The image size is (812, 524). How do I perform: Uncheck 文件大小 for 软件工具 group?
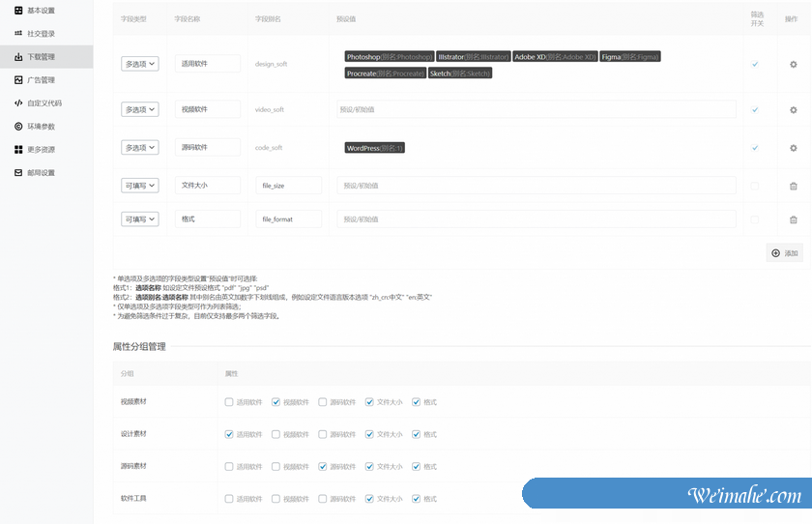pyautogui.click(x=369, y=499)
